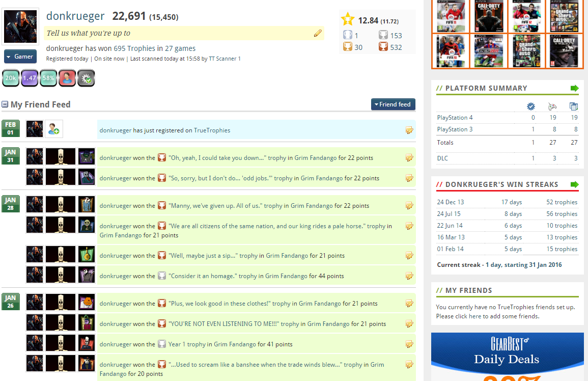
Task: Click the 20k badge
Action: pyautogui.click(x=11, y=78)
